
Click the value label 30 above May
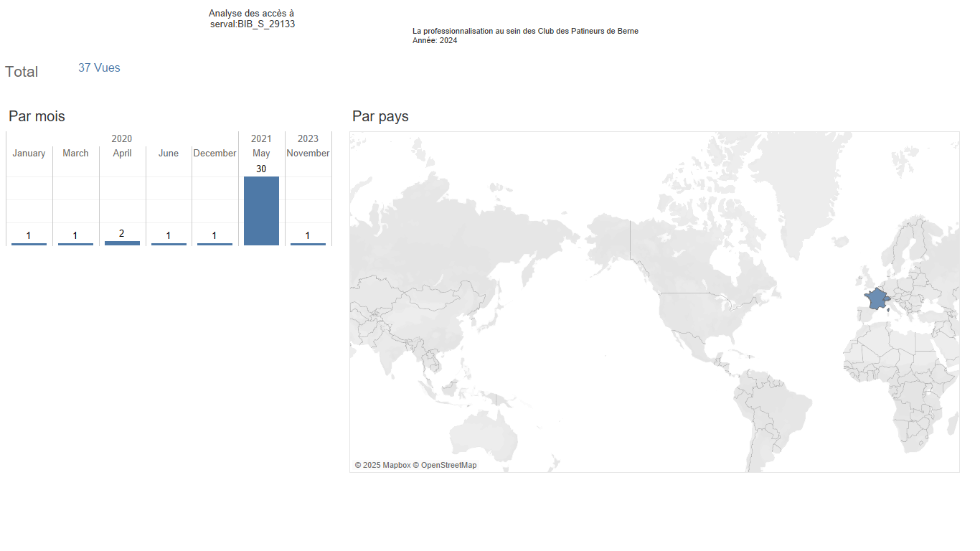coord(261,169)
